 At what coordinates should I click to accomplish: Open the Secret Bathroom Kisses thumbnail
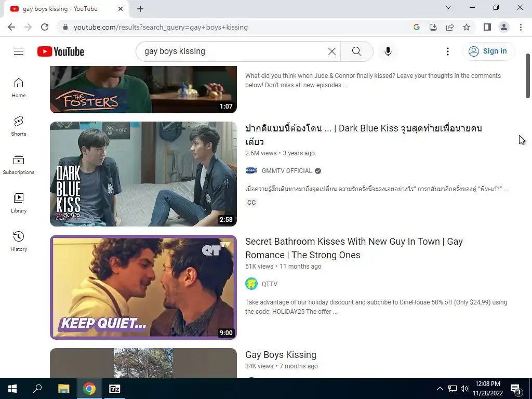143,287
